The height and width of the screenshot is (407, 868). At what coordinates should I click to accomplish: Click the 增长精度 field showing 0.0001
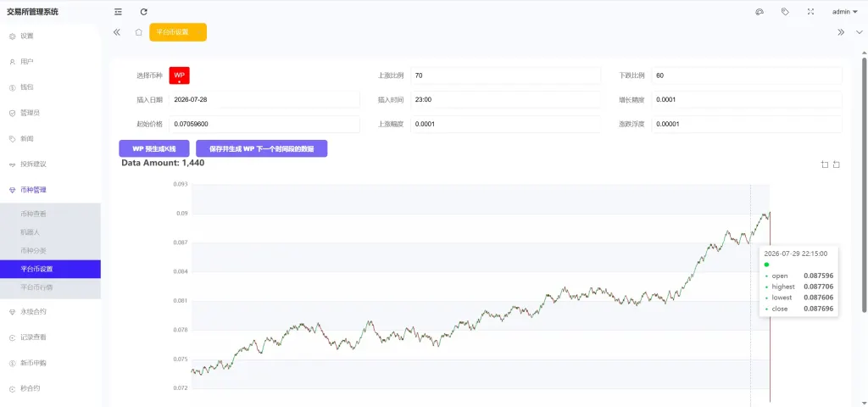(x=747, y=100)
